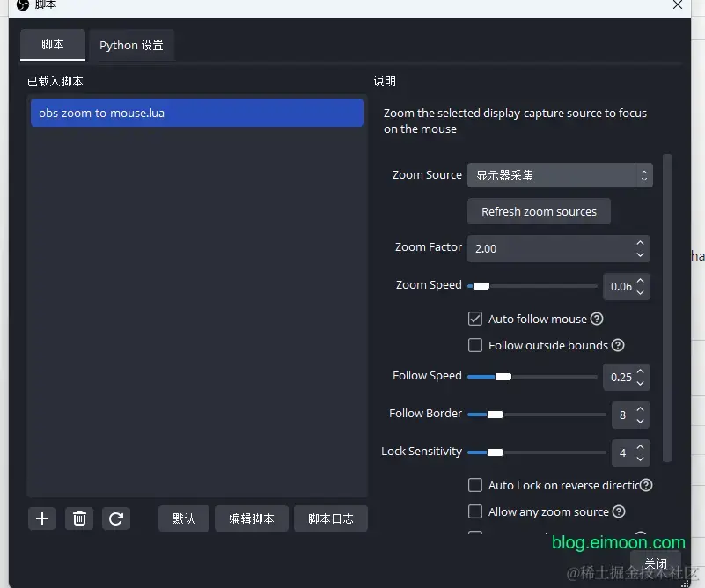The width and height of the screenshot is (705, 588).
Task: Open help icon beside Auto Lock on reverse direction
Action: tap(646, 485)
